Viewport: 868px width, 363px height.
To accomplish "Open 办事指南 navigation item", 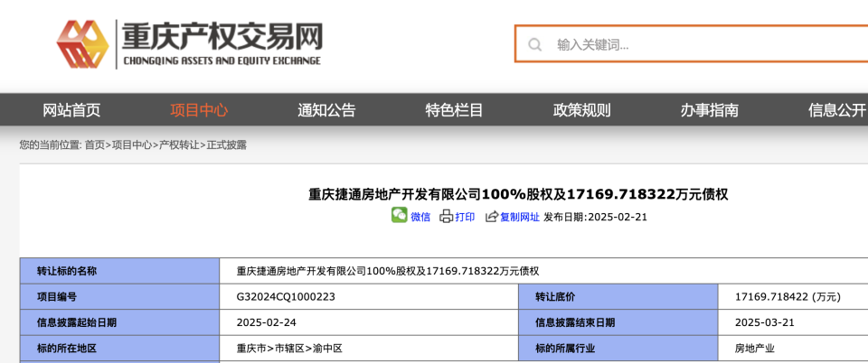I will [709, 110].
